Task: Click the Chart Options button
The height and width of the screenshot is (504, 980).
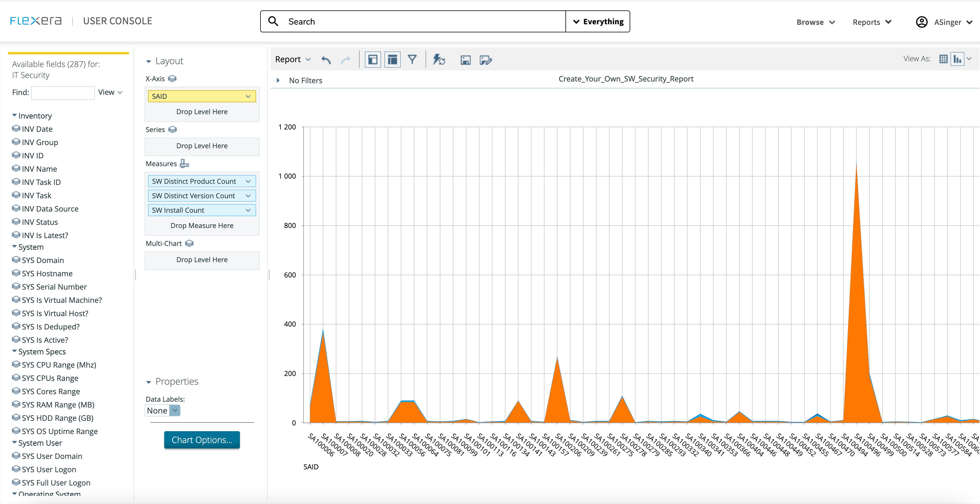Action: tap(201, 440)
